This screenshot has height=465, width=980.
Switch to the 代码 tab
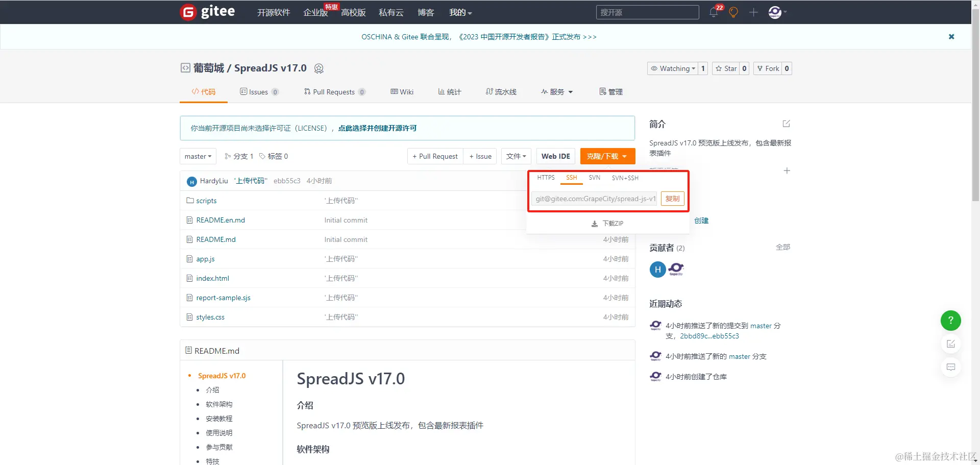[203, 92]
